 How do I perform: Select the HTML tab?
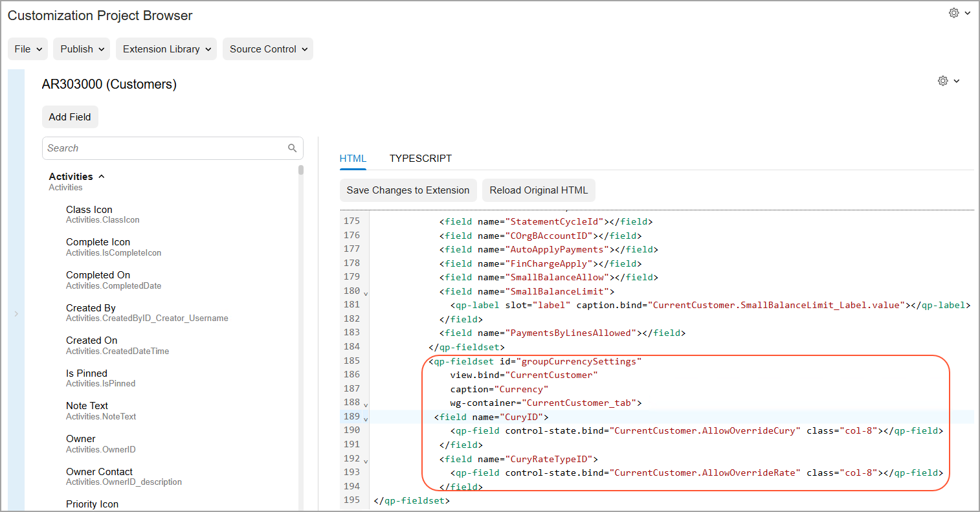pos(353,159)
